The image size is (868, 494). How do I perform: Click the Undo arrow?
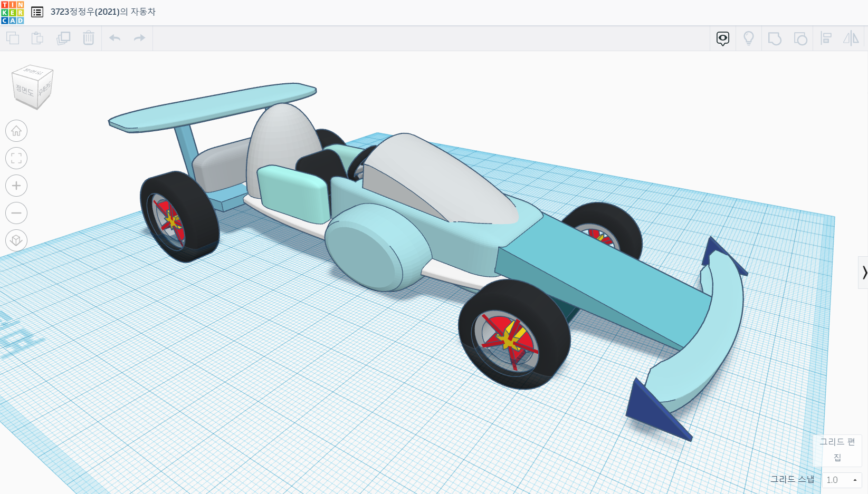(x=115, y=38)
